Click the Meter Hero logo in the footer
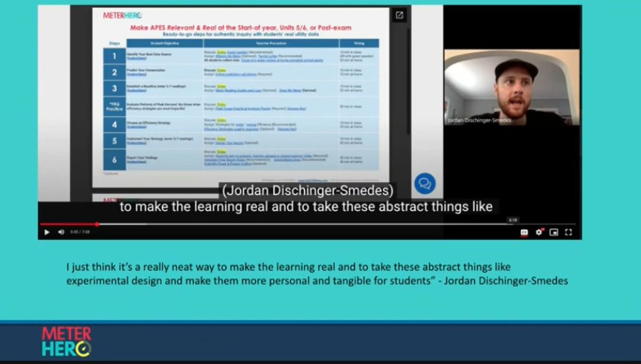 (66, 342)
